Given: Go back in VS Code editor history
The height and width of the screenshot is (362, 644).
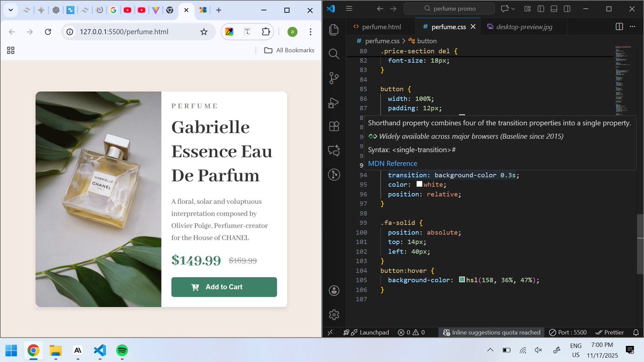Looking at the screenshot, I should pyautogui.click(x=380, y=9).
